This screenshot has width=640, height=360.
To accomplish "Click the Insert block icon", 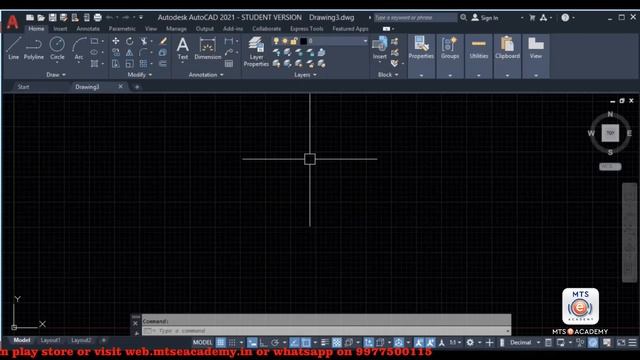I will 380,48.
